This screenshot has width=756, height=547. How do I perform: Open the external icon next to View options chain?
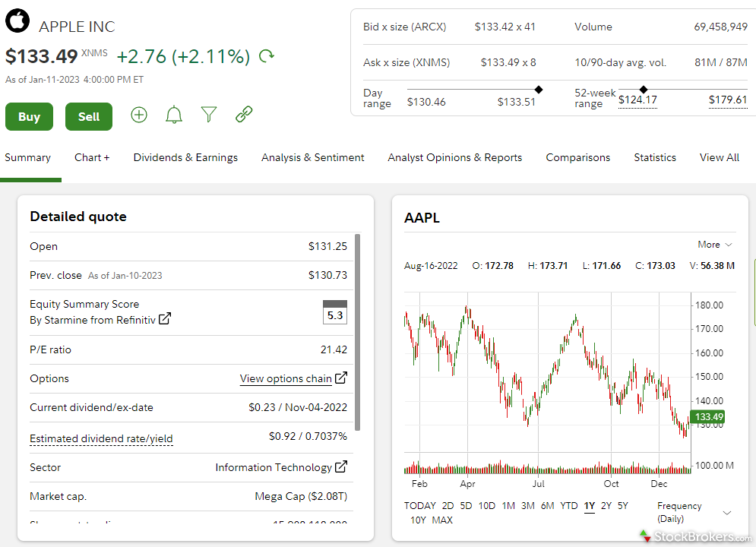[341, 378]
